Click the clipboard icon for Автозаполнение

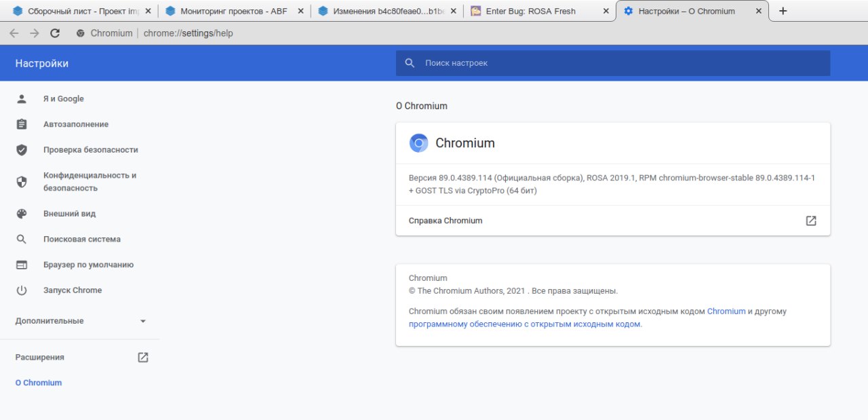coord(22,124)
